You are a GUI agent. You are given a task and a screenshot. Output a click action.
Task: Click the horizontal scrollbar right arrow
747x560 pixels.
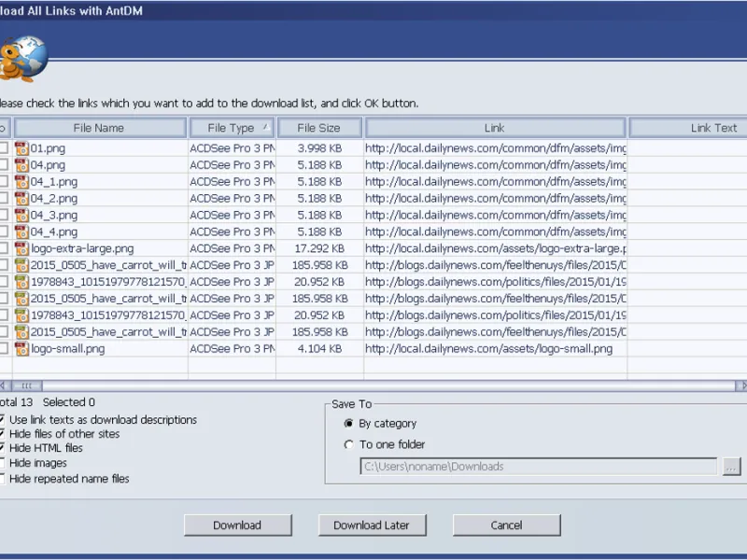tap(741, 385)
